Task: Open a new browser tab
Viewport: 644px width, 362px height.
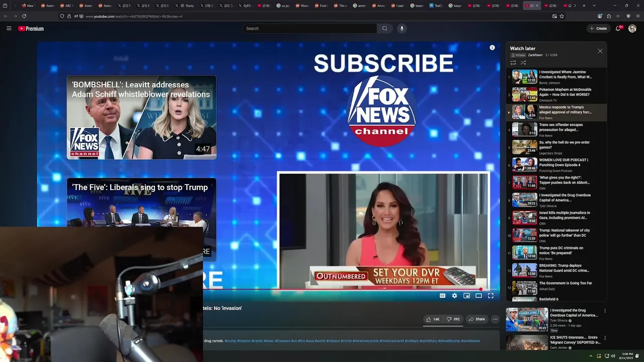Action: click(x=584, y=6)
